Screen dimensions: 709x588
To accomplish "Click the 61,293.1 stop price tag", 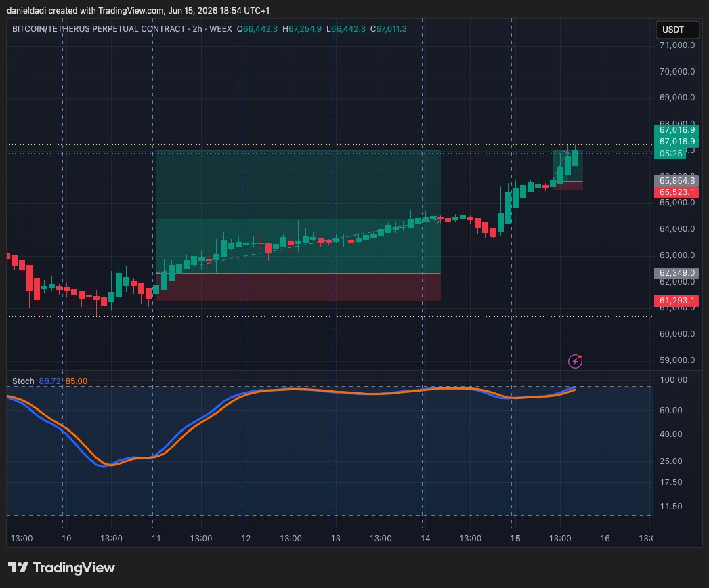I will [676, 301].
